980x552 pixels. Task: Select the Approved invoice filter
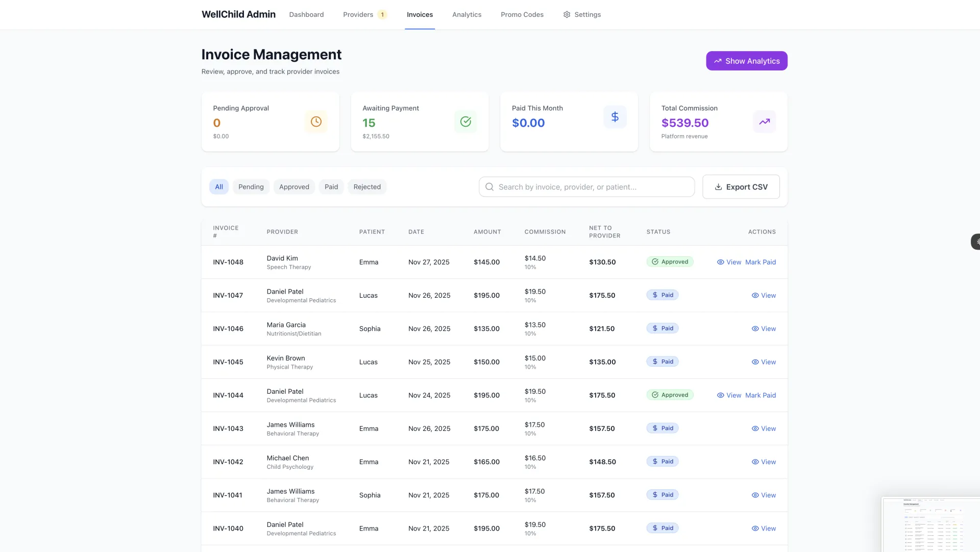coord(294,186)
